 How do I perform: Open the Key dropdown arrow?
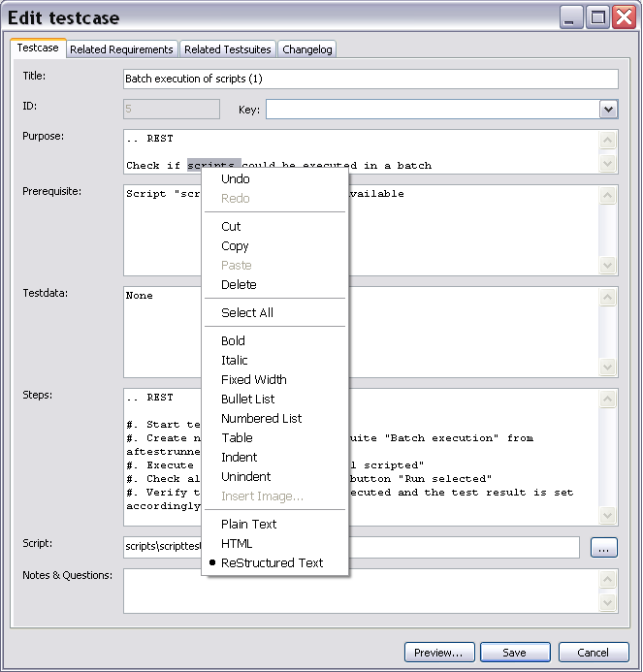608,110
